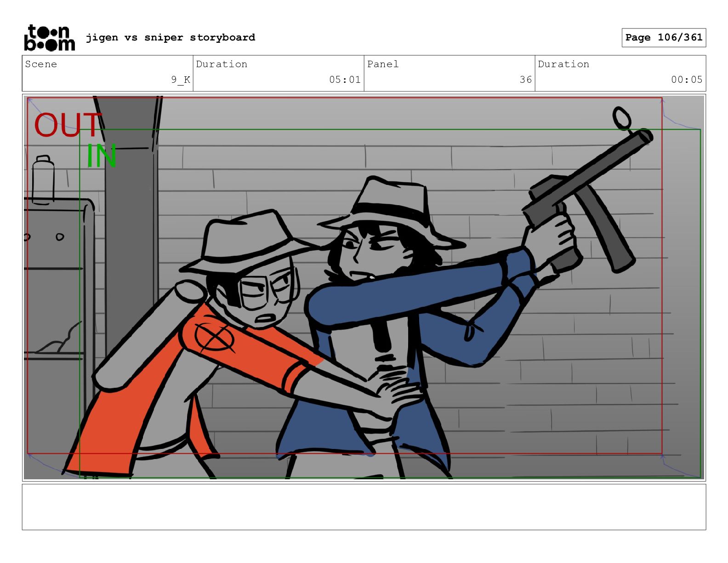Image resolution: width=728 pixels, height=563 pixels.
Task: Click the scene name value "9_K"
Action: 181,80
